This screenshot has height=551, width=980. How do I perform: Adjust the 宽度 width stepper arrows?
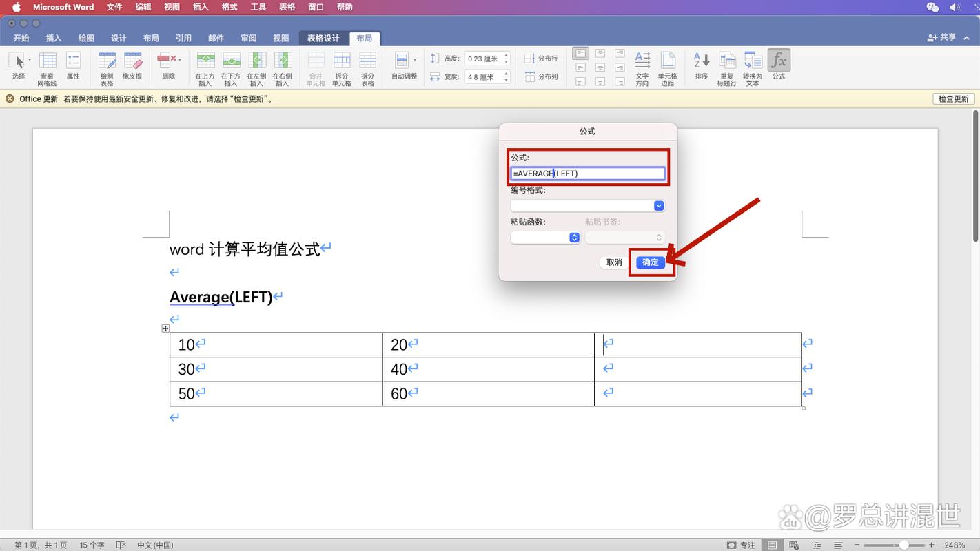(506, 77)
